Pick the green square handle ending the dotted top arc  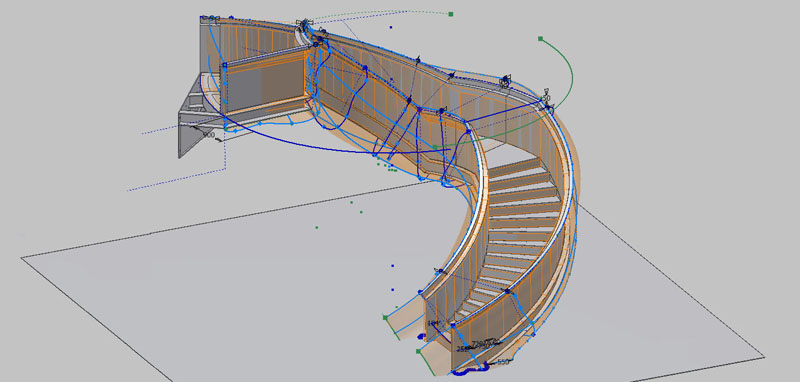451,14
